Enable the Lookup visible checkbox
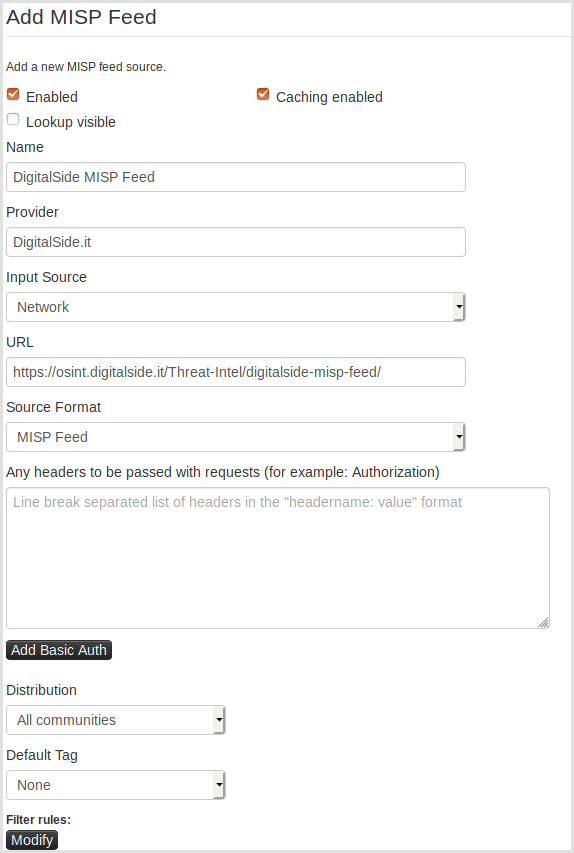The image size is (574, 853). [13, 119]
